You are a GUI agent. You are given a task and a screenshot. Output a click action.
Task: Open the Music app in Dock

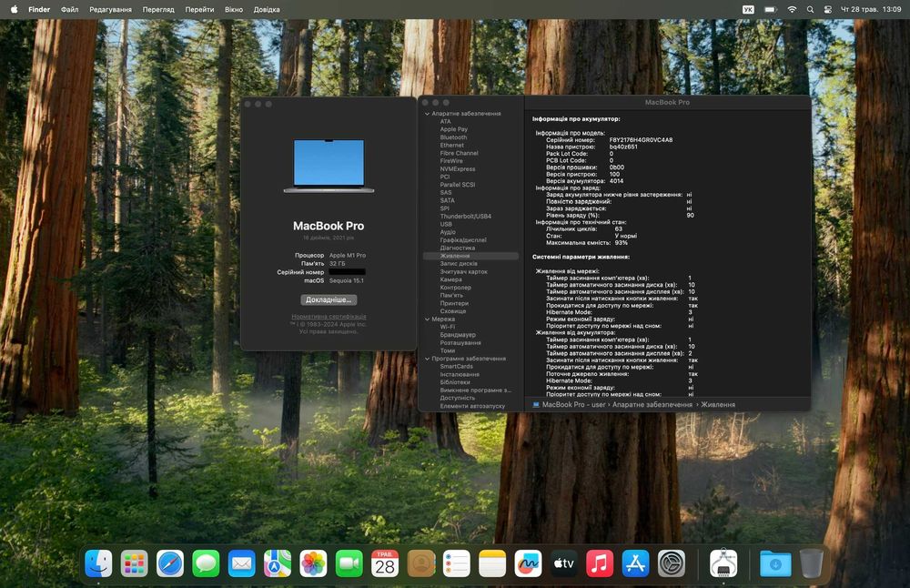point(600,563)
